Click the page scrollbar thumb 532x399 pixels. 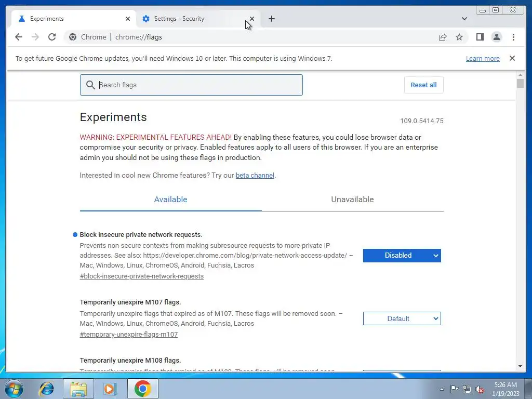point(520,83)
